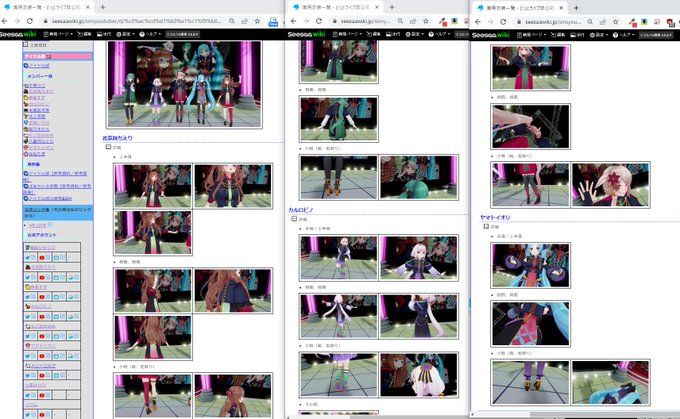Close the tab in the right window
This screenshot has width=680, height=419.
pyautogui.click(x=561, y=8)
